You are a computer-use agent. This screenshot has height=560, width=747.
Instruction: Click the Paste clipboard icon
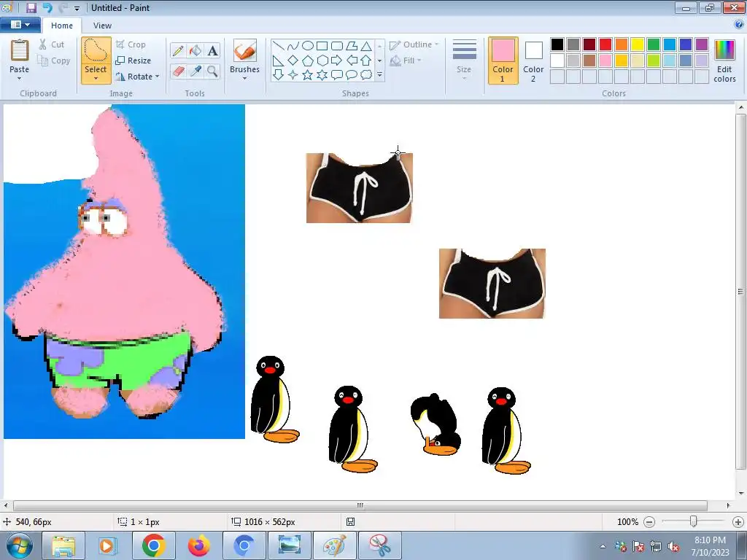point(20,50)
